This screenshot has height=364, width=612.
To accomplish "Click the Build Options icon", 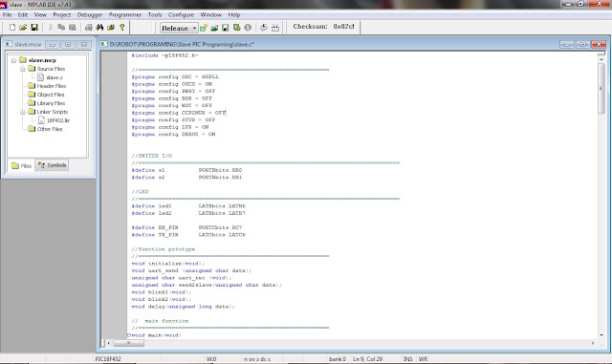I will pos(236,28).
